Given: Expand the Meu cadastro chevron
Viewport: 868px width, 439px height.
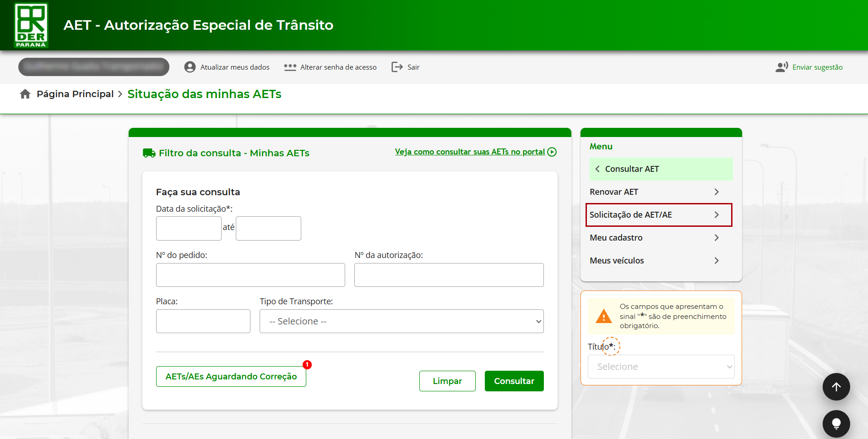Looking at the screenshot, I should [716, 238].
